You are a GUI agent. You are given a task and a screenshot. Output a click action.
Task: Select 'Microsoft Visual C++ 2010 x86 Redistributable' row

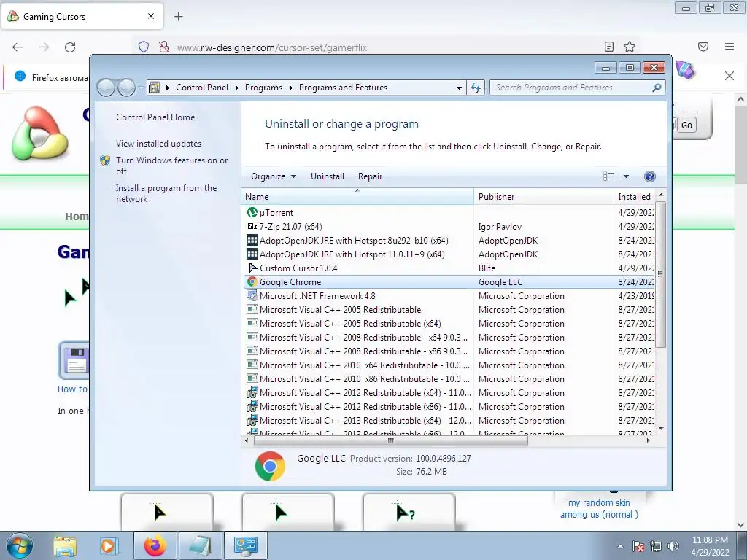[450, 379]
